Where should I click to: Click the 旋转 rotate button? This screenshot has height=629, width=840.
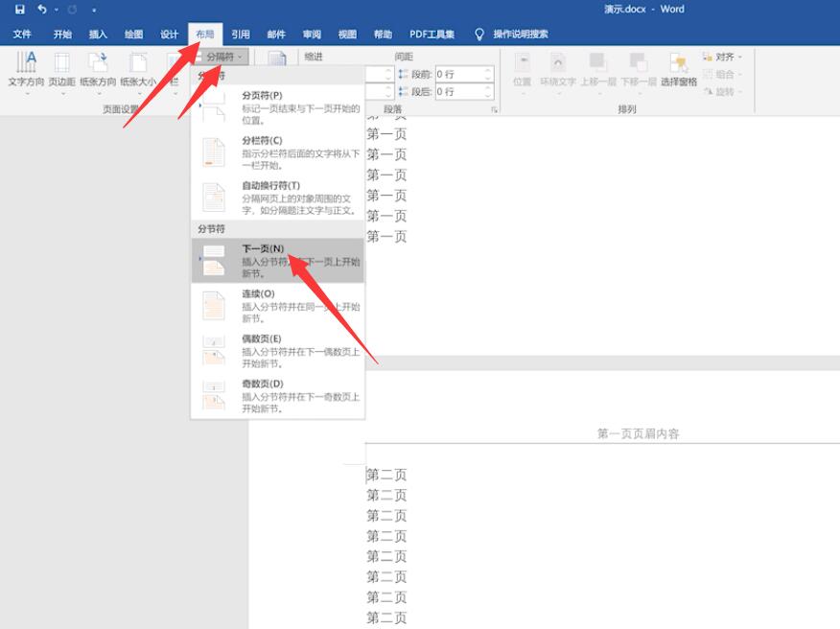(723, 92)
